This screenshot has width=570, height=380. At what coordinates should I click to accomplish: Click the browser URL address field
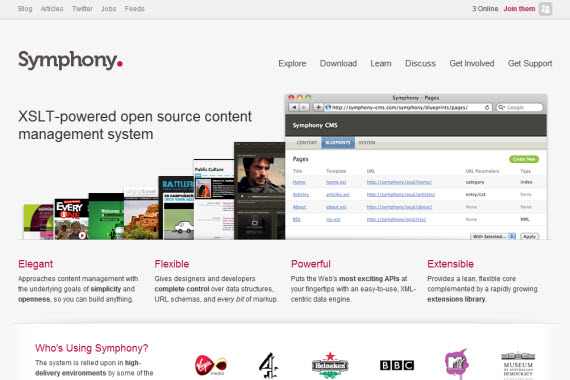click(x=408, y=107)
